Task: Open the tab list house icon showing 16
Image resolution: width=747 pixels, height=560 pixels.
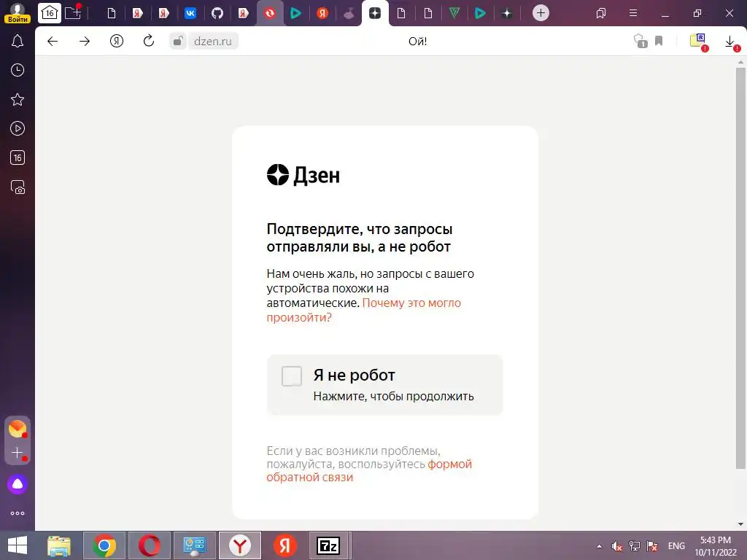Action: (50, 13)
